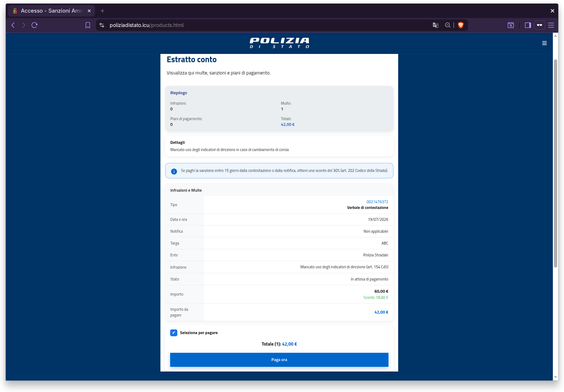Screen dimensions: 564x392
Task: Expand the Polizia di Stato hamburger menu
Action: 544,43
